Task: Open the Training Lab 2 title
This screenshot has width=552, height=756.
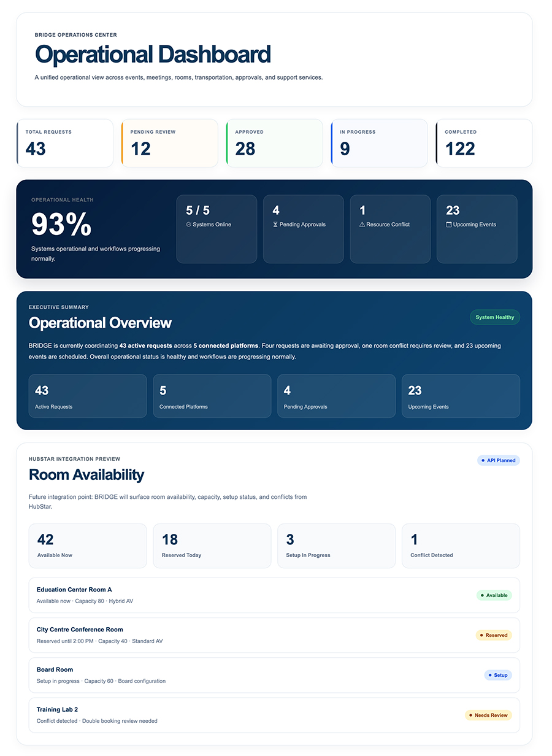Action: pos(57,709)
